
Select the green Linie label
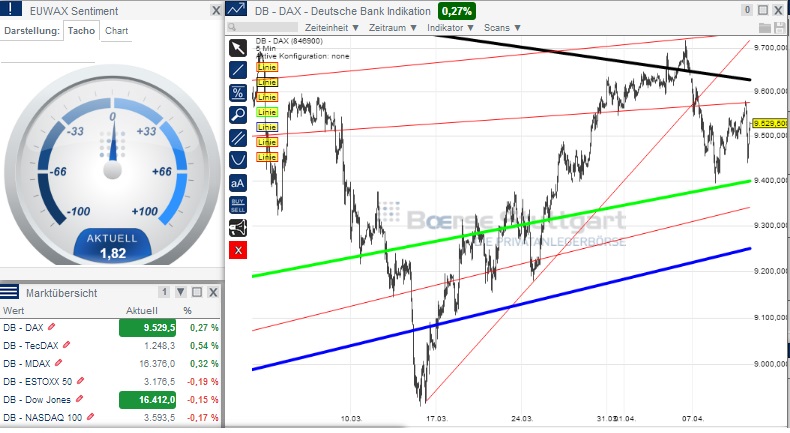(267, 112)
